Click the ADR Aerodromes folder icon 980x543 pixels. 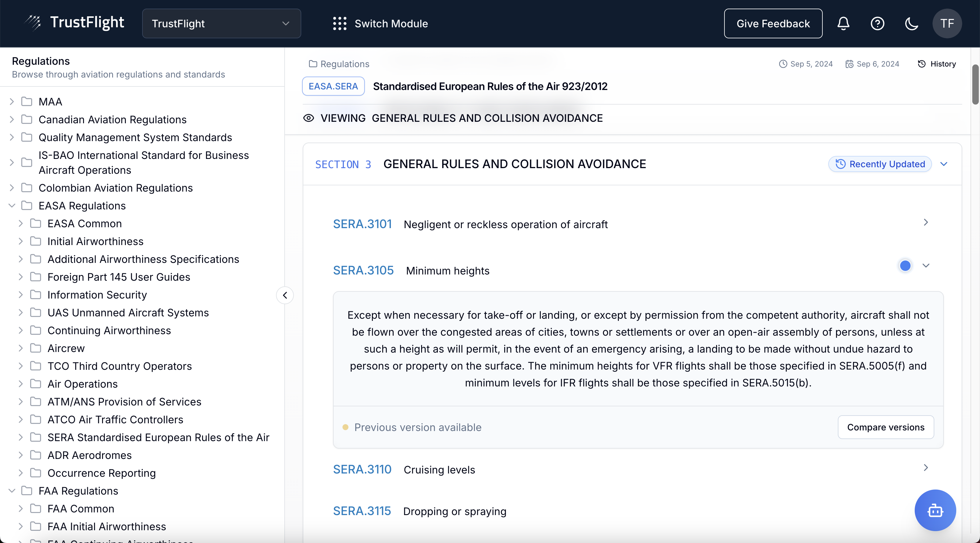click(x=36, y=455)
